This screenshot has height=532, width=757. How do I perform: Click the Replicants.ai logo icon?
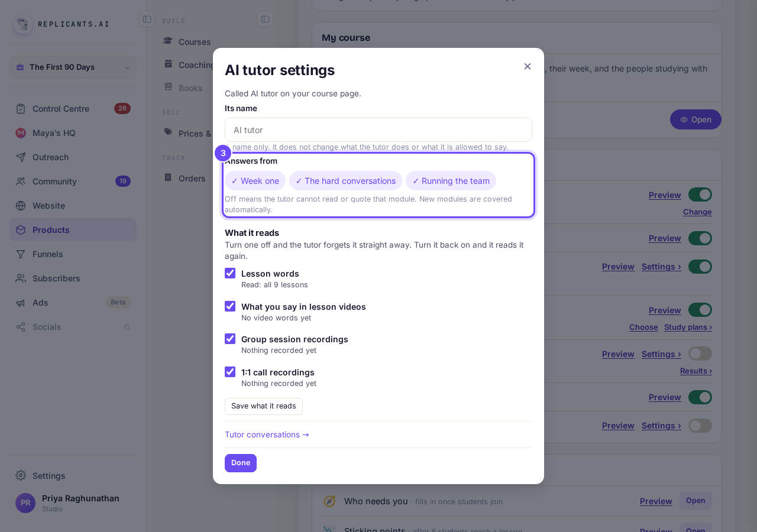pos(23,24)
